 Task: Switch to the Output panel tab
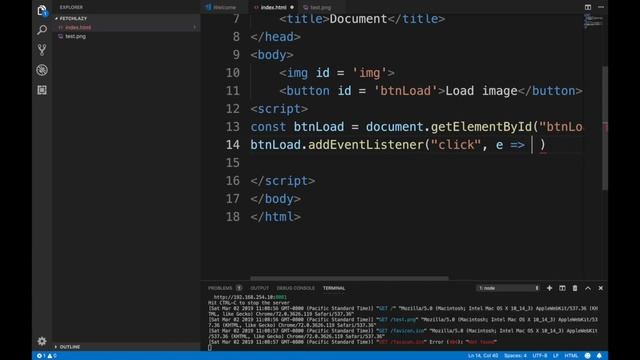tap(260, 288)
